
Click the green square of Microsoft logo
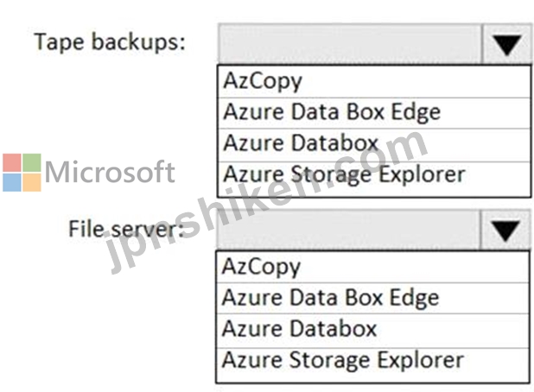tap(32, 162)
